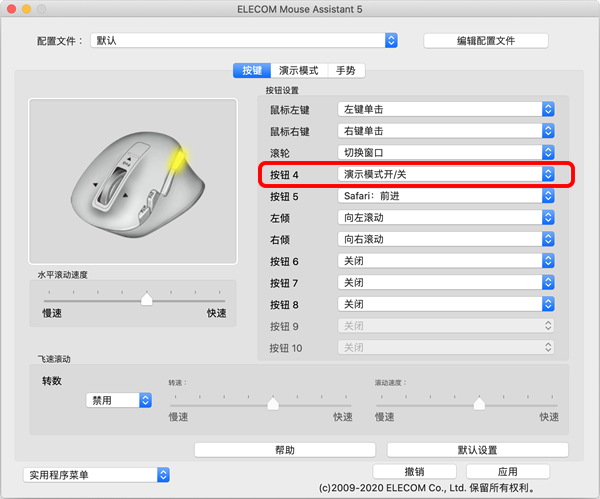
Task: Click the 水平滚动速度 slider handle
Action: point(147,298)
